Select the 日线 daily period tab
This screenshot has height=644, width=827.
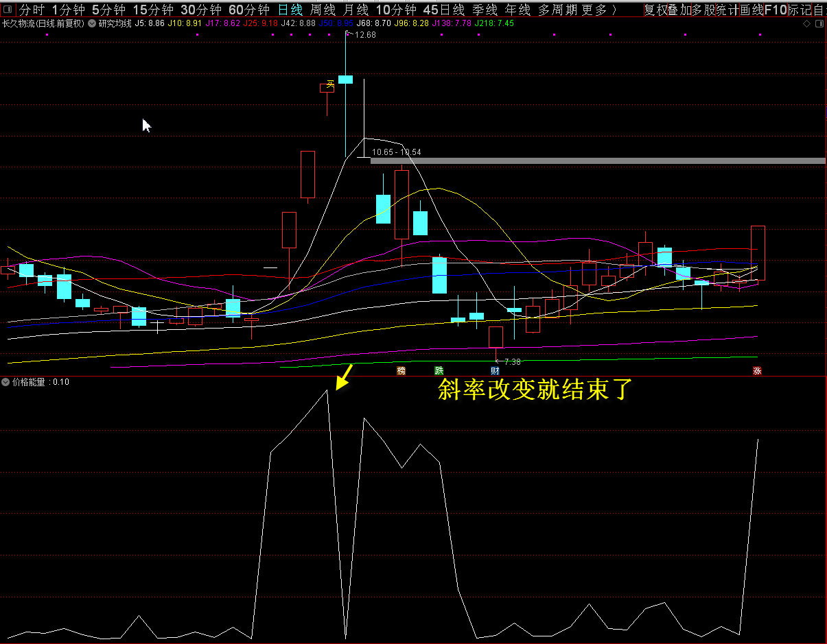pos(290,10)
